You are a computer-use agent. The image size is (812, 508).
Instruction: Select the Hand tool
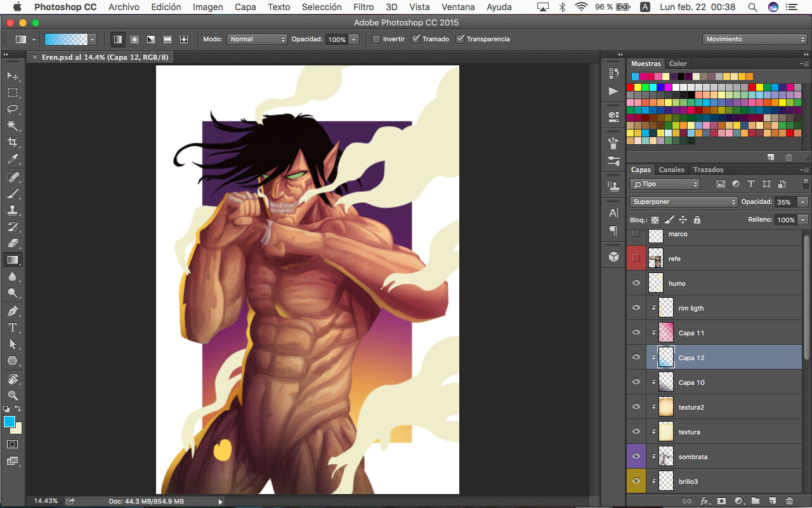pyautogui.click(x=12, y=379)
